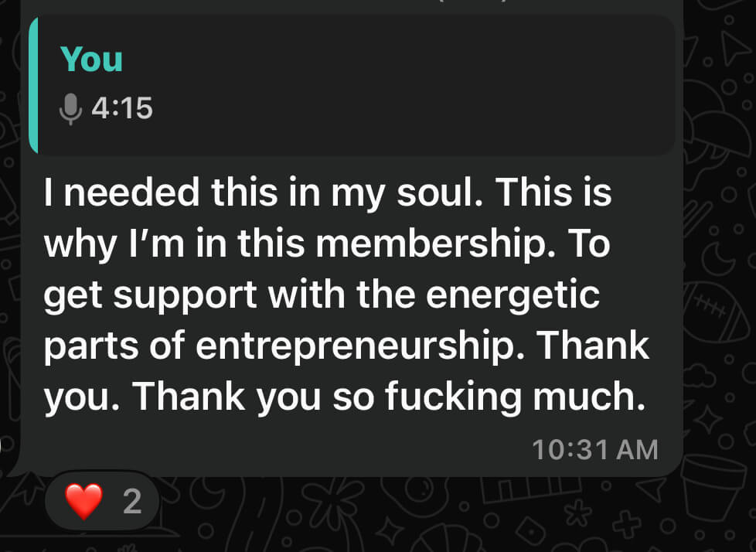Click the crescent moon doodle on wallpaper
The height and width of the screenshot is (552, 756).
pos(717,258)
